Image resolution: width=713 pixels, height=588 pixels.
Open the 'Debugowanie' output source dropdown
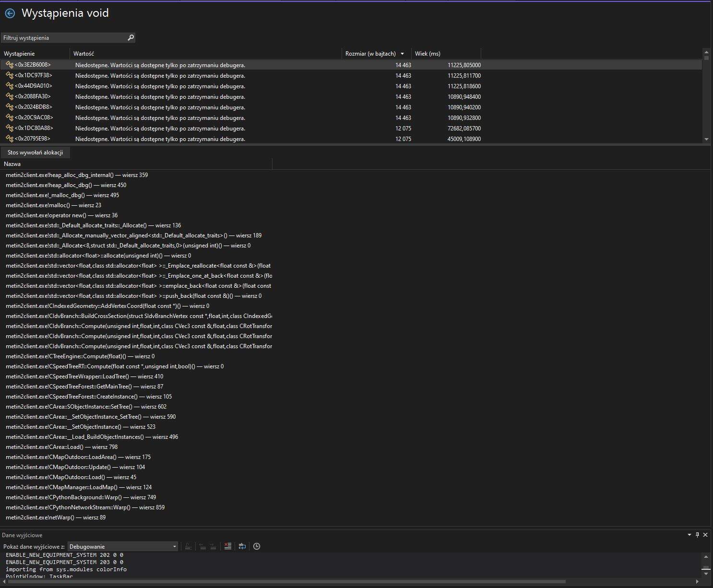123,546
